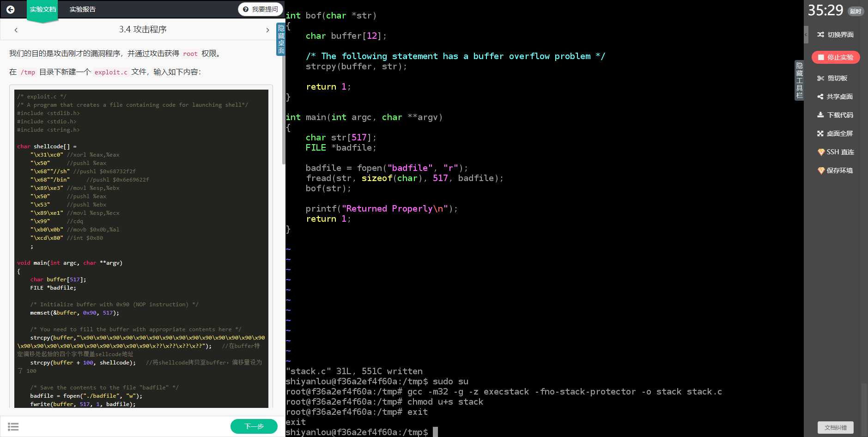Click the back arrow circle icon
The height and width of the screenshot is (437, 868).
click(x=10, y=9)
